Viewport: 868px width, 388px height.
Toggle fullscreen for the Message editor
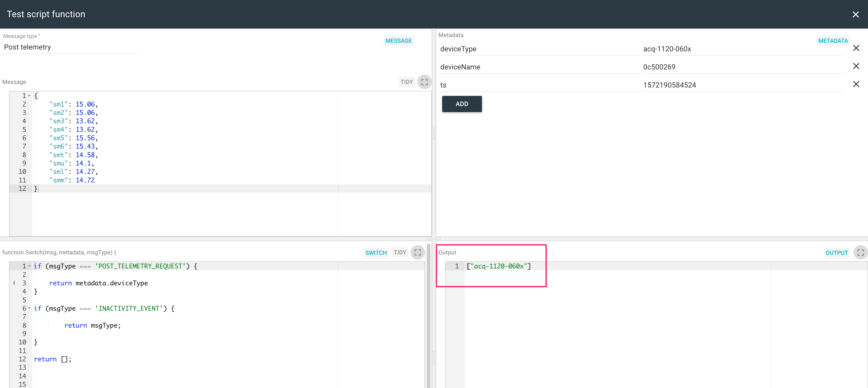pyautogui.click(x=424, y=82)
